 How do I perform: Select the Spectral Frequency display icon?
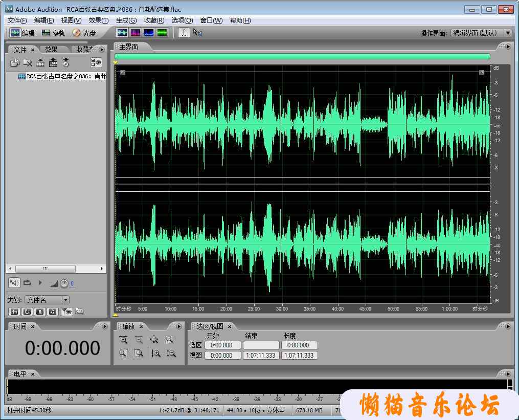[136, 32]
